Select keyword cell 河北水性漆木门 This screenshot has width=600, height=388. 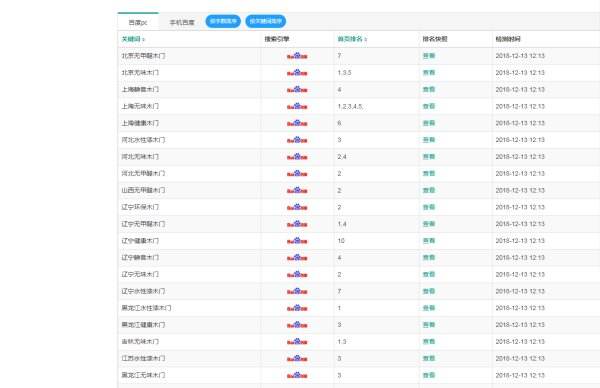click(143, 140)
